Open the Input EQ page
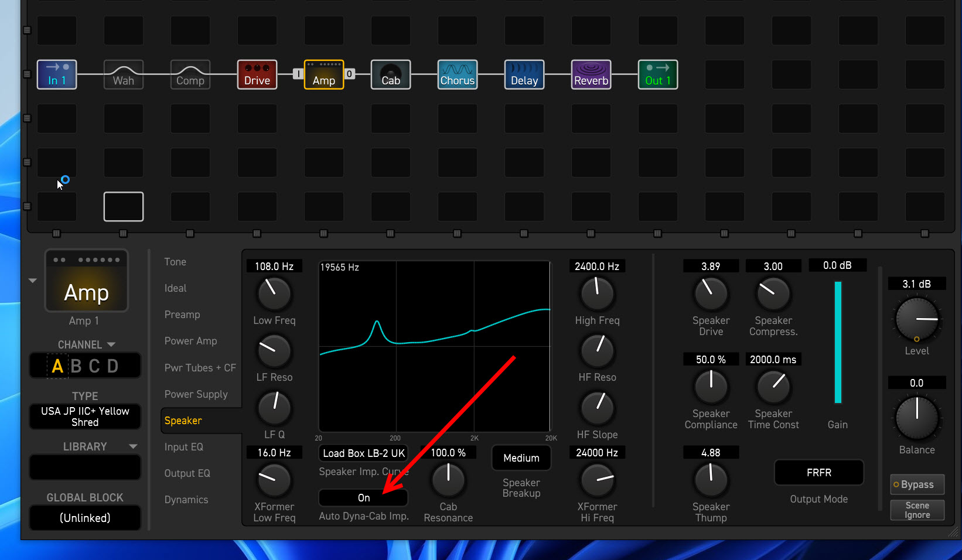 point(183,447)
